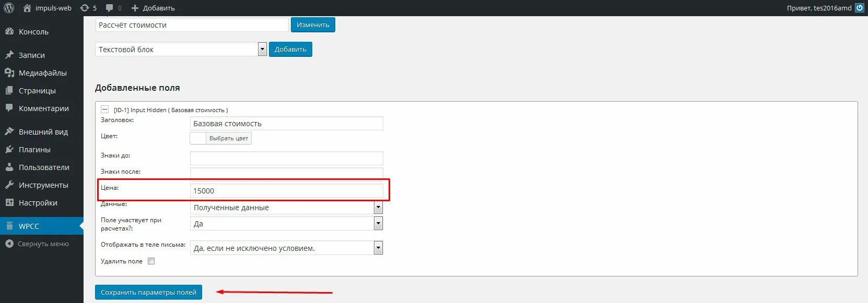Click the Цена field containing 15000
The width and height of the screenshot is (868, 303).
(x=286, y=190)
